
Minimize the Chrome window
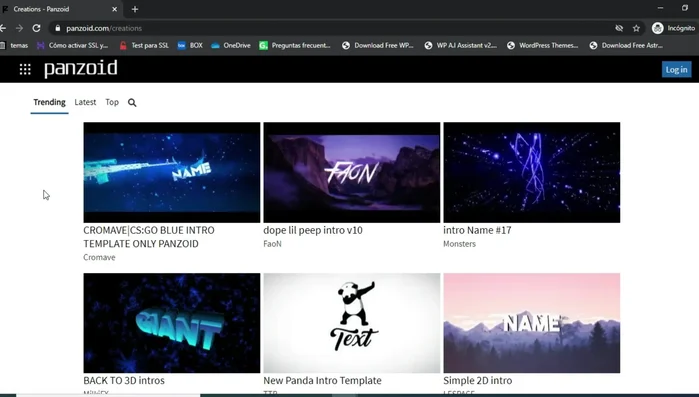[x=660, y=8]
